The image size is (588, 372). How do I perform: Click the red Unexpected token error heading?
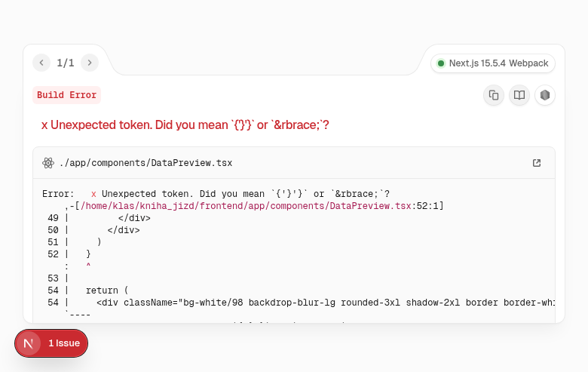[x=185, y=125]
